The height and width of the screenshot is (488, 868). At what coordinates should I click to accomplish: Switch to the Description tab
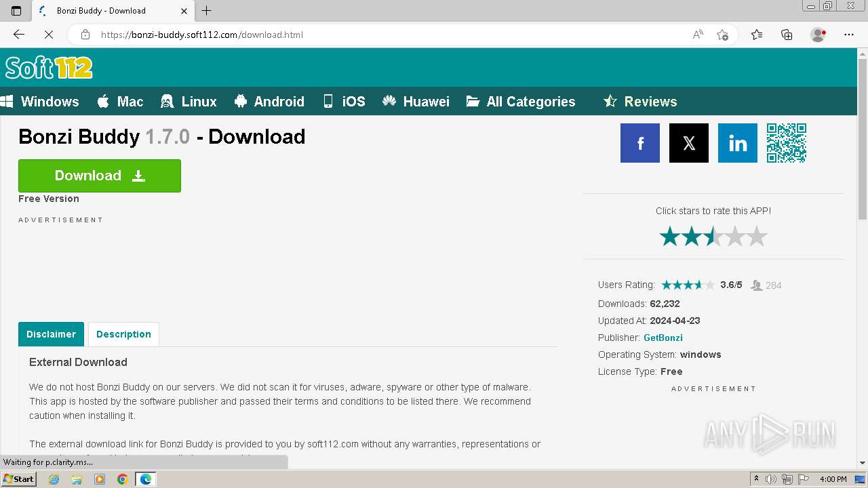point(123,334)
